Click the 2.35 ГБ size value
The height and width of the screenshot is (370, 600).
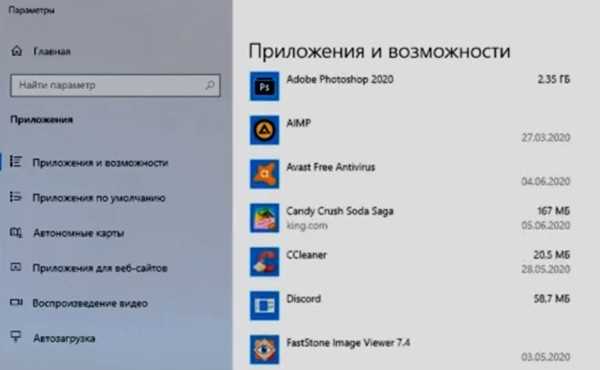tap(554, 80)
